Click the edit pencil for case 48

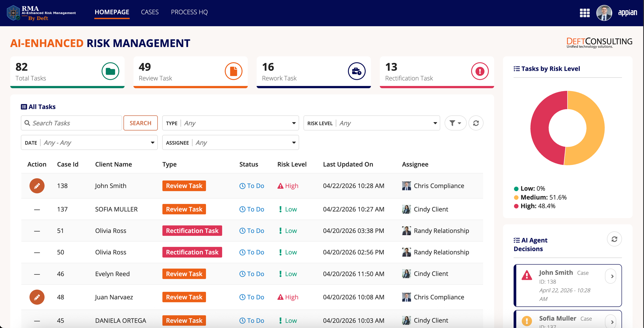point(37,297)
